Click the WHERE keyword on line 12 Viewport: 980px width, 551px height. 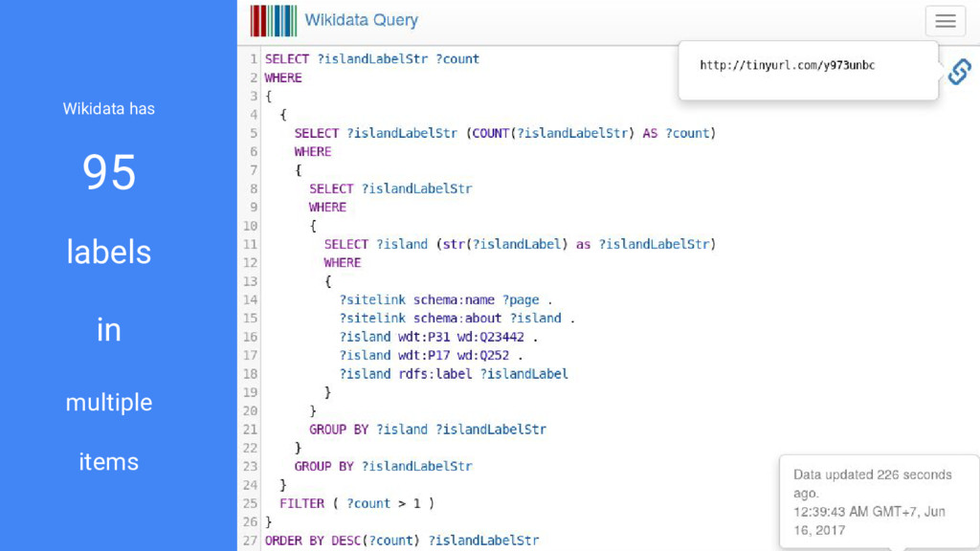click(x=343, y=263)
